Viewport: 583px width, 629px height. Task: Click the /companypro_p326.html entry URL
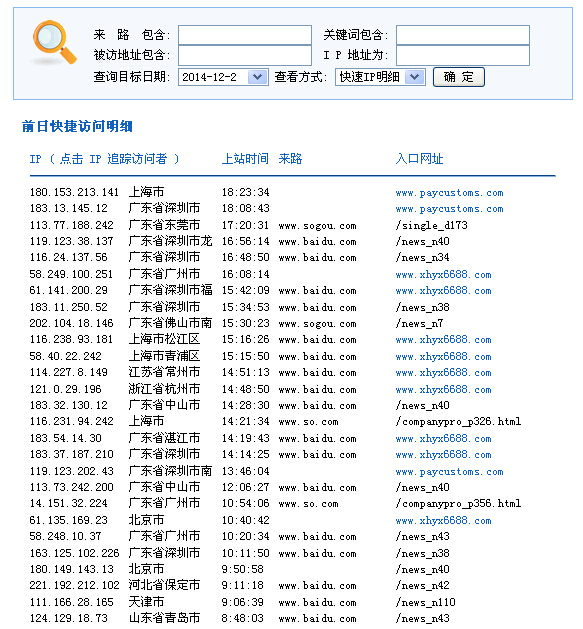point(458,422)
